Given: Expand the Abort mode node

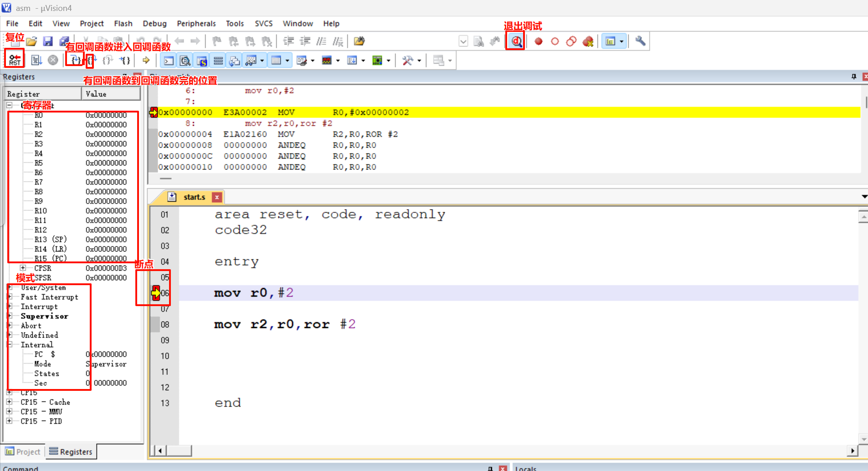Looking at the screenshot, I should click(x=10, y=325).
